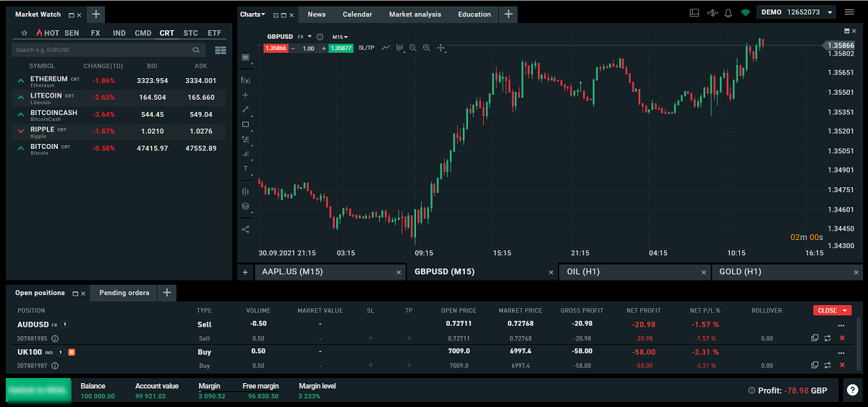The height and width of the screenshot is (407, 868).
Task: Open the News tab
Action: click(x=317, y=14)
